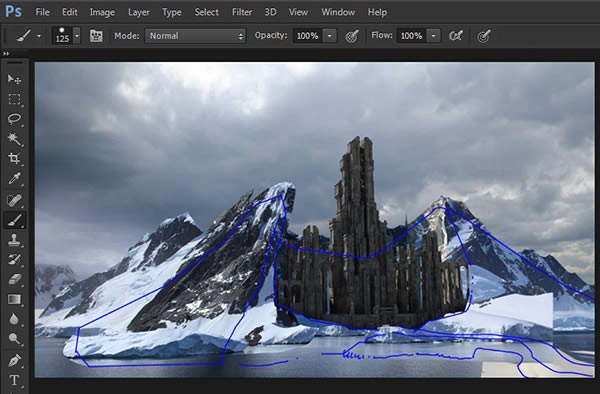The image size is (600, 394).
Task: Open the Window menu
Action: (338, 12)
